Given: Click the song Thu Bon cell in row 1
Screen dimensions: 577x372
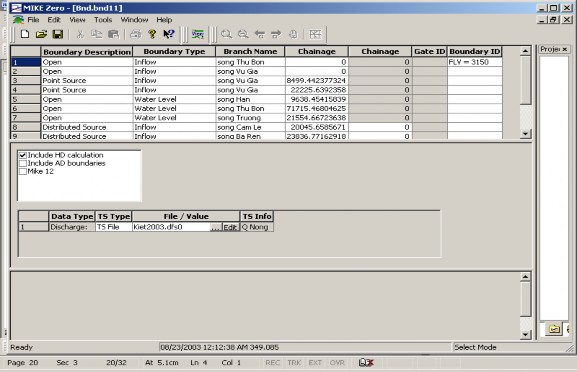Looking at the screenshot, I should pos(250,62).
